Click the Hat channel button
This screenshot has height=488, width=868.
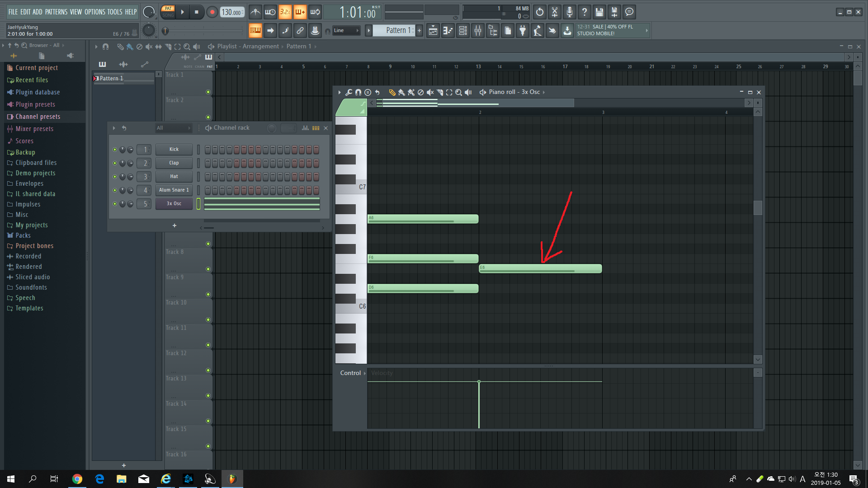coord(174,177)
